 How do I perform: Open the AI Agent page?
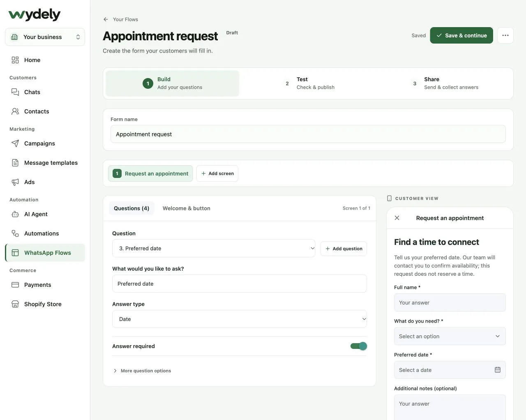point(45,214)
